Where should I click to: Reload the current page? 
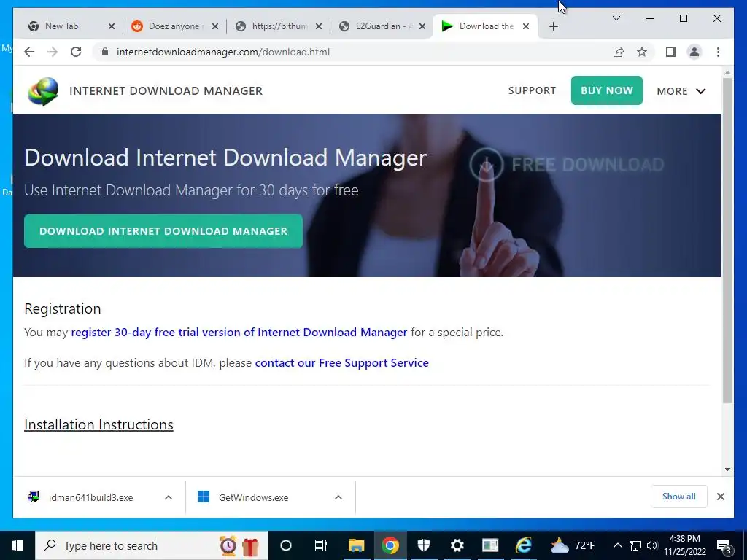[x=76, y=52]
